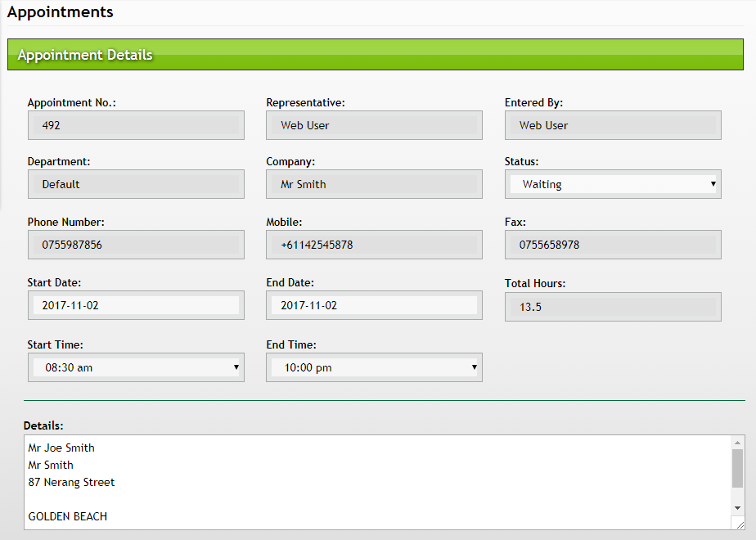
Task: Click the End Date input field
Action: (374, 305)
